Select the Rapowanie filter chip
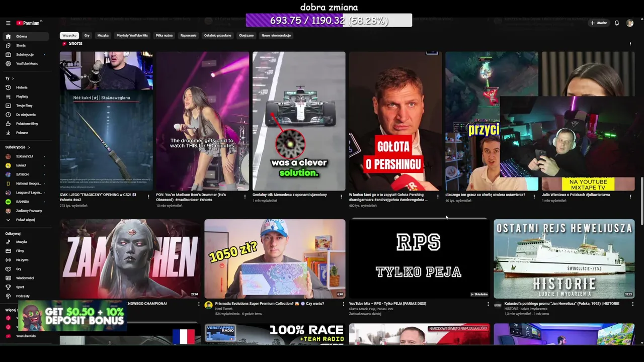Viewport: 644px width, 362px height. pyautogui.click(x=188, y=36)
